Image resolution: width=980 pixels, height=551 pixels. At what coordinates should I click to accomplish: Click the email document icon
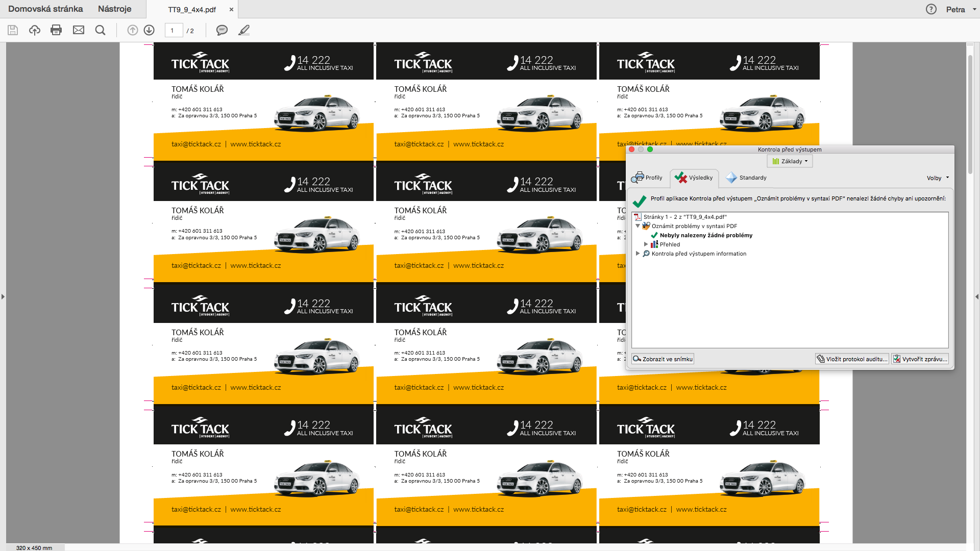pos(78,30)
